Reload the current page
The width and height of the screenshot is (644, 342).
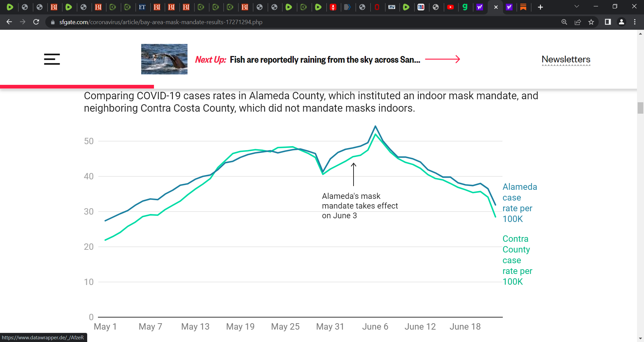(36, 22)
